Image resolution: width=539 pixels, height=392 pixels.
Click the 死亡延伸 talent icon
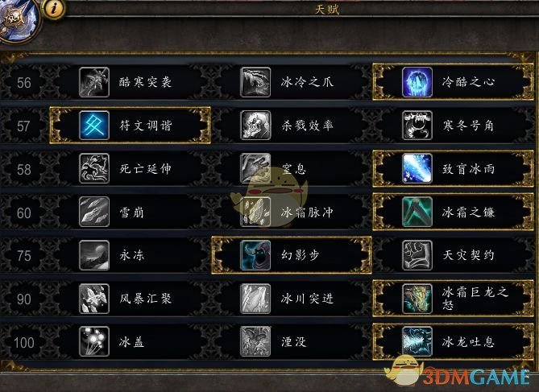[x=93, y=169]
